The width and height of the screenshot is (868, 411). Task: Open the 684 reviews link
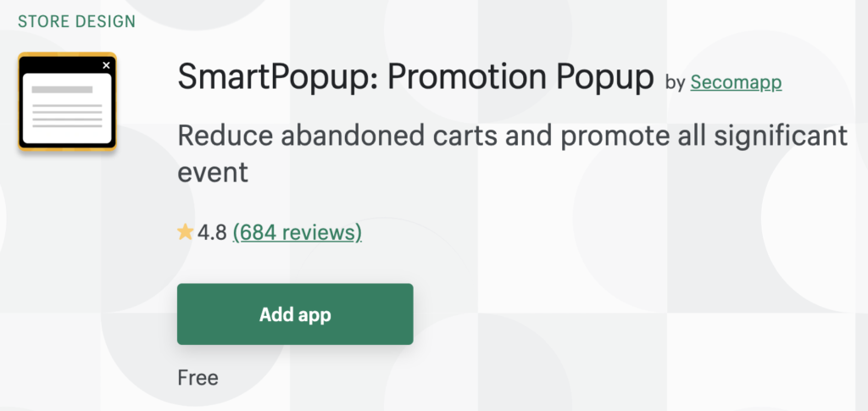(x=297, y=232)
